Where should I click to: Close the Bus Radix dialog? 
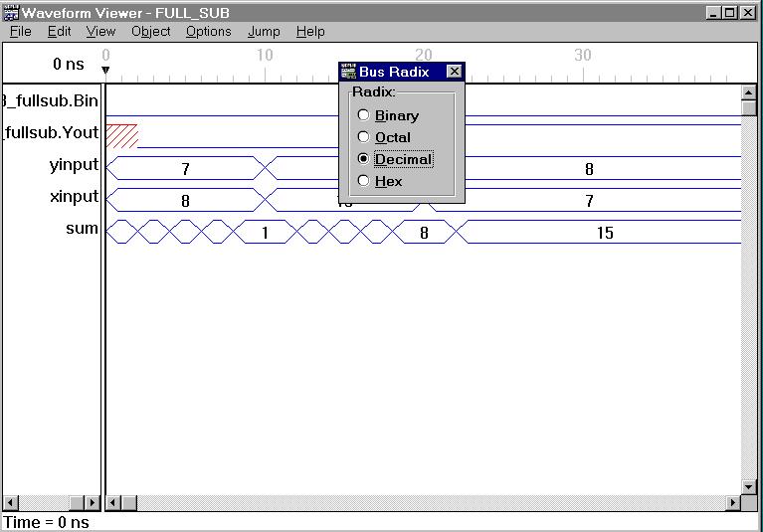[x=454, y=72]
